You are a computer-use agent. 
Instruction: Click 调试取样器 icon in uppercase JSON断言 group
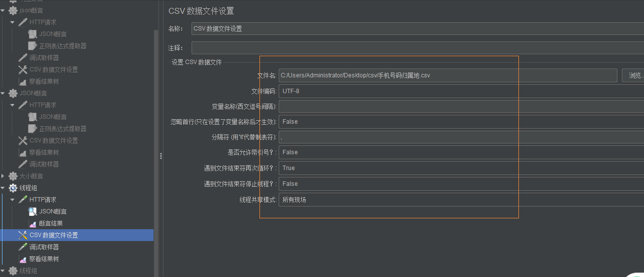(23, 164)
